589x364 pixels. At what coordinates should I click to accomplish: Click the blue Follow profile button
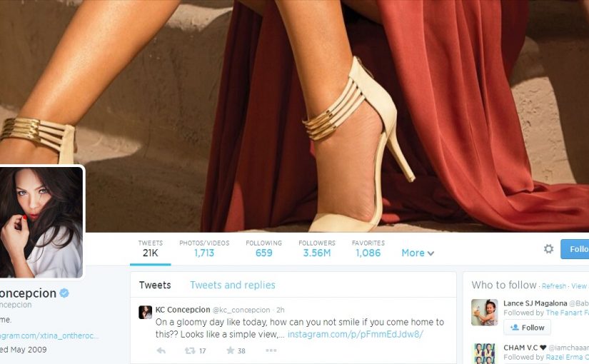click(x=575, y=248)
